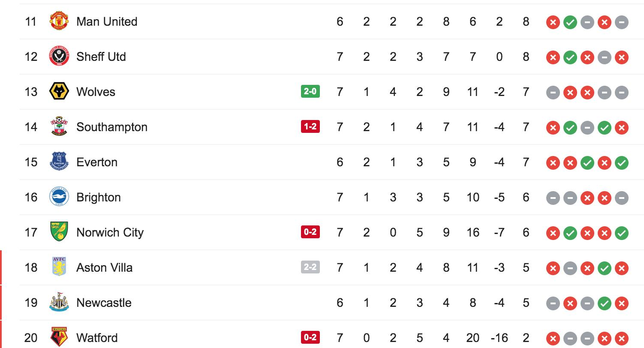Click Man United's green win form indicator

tap(570, 22)
